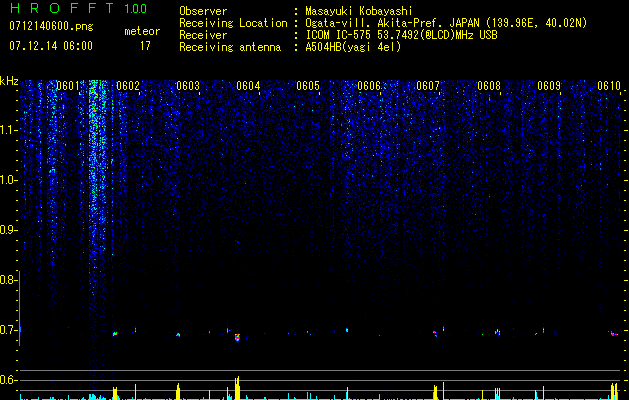Click the 0.8 kHz axis value
The image size is (629, 400).
click(8, 280)
